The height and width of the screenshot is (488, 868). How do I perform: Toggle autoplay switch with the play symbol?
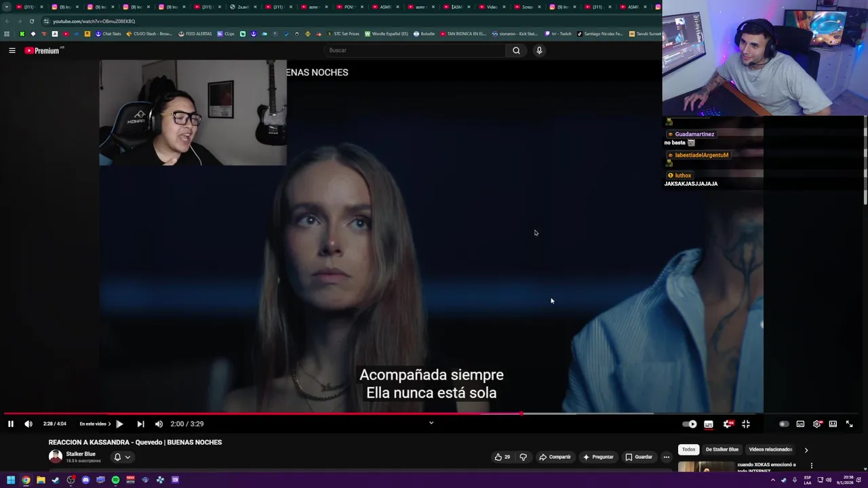[690, 424]
